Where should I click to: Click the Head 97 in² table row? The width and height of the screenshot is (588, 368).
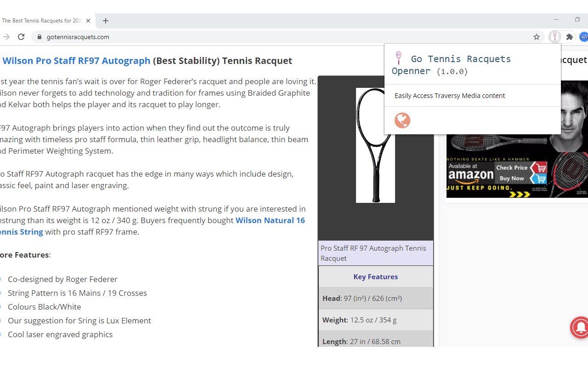click(x=376, y=298)
